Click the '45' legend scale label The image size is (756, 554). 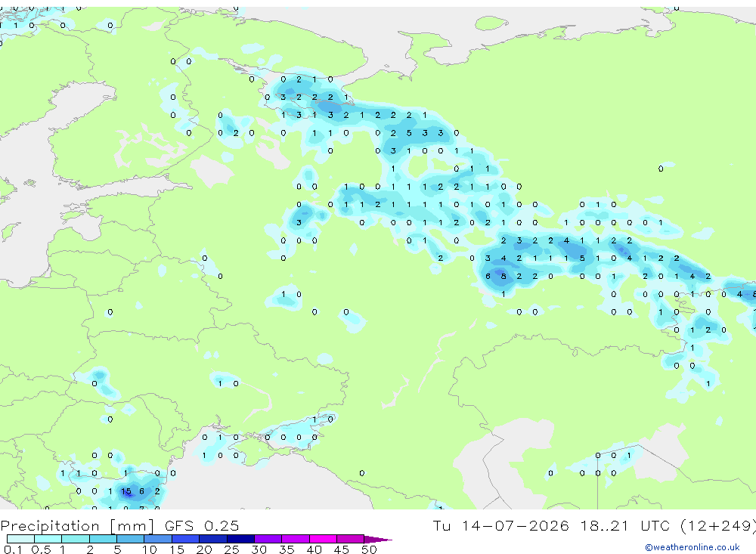(x=342, y=549)
